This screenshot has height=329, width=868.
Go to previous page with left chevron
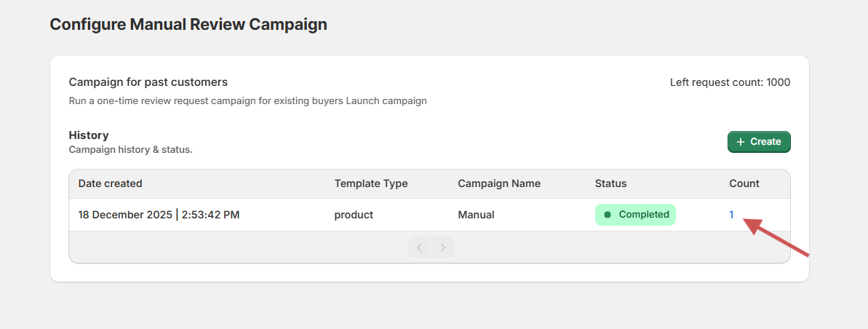419,247
